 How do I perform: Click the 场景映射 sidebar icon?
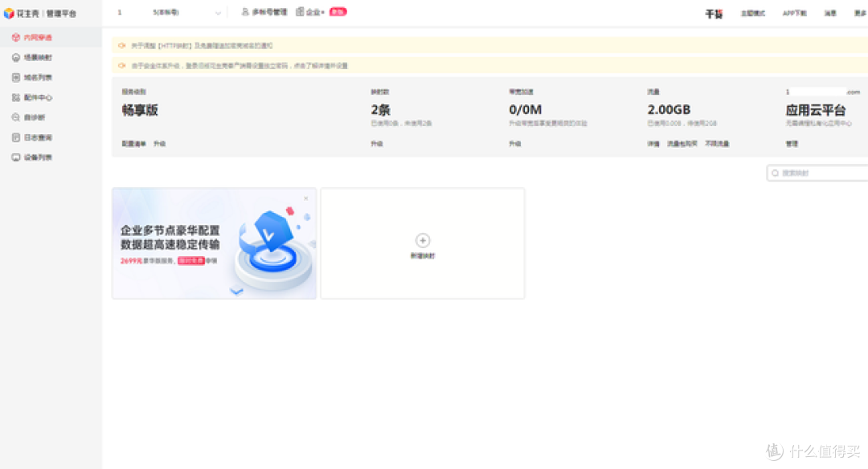click(x=16, y=58)
